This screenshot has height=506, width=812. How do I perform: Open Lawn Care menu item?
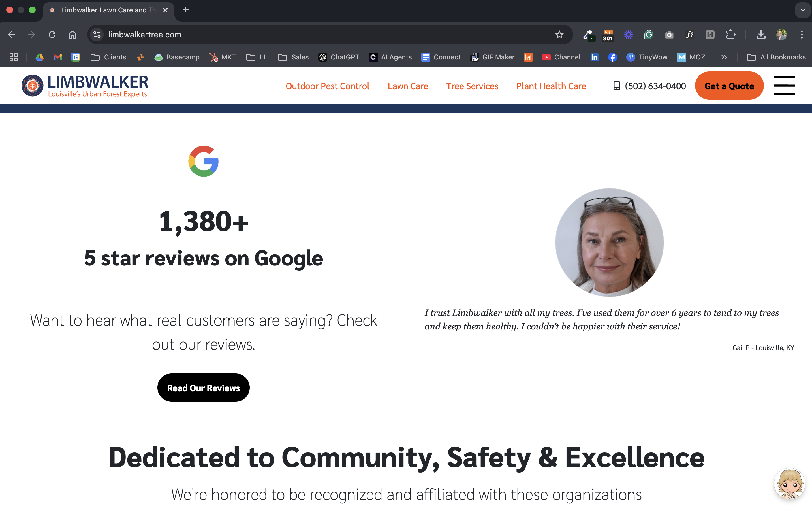[x=408, y=86]
